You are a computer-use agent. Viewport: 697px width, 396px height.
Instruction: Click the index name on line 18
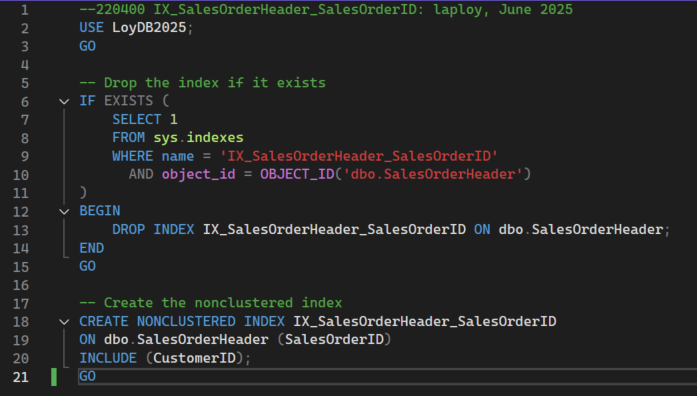[425, 321]
